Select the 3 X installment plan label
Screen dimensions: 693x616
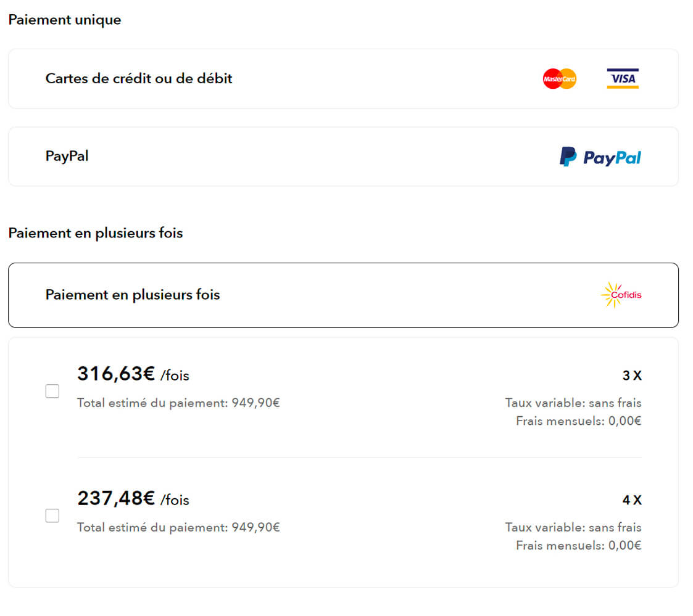[x=632, y=376]
